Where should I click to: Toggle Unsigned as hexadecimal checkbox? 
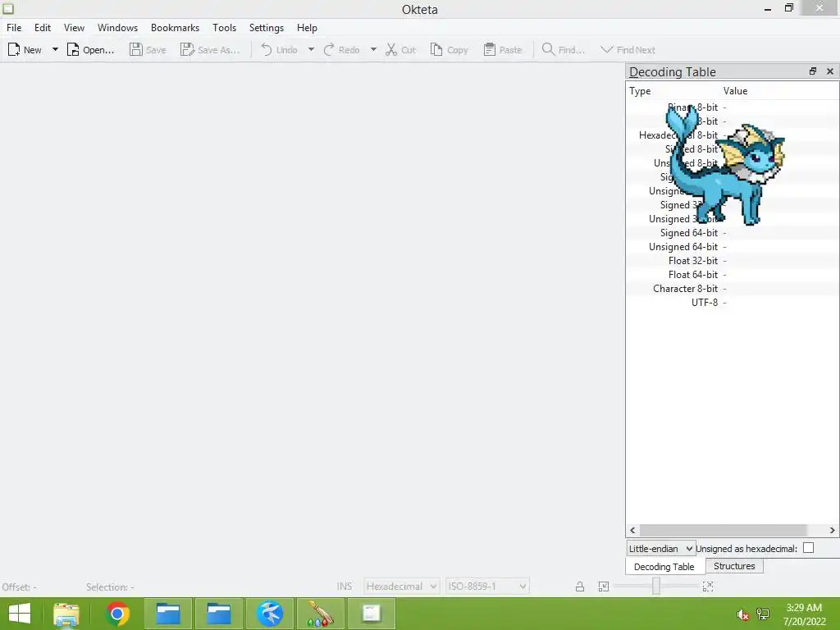[808, 548]
